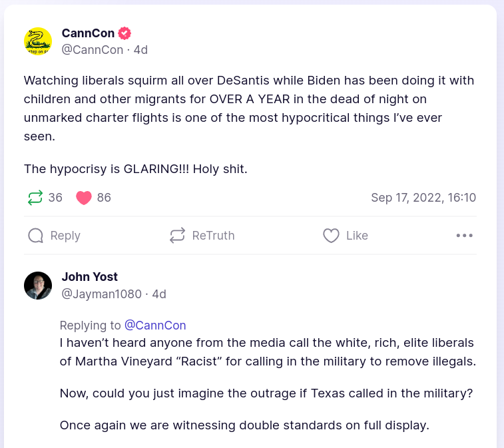Open John Yost's profile avatar
The image size is (504, 448).
point(38,286)
